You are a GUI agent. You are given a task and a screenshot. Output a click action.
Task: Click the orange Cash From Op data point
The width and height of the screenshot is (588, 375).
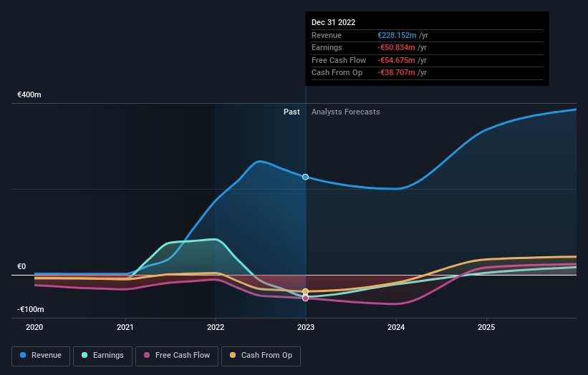[306, 291]
